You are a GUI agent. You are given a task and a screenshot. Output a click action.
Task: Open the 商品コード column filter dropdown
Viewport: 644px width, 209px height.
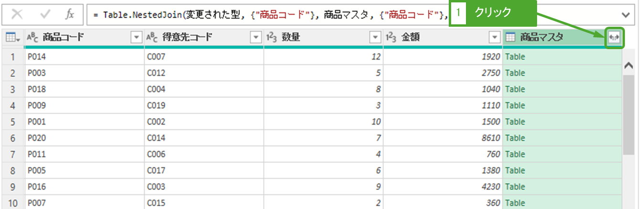click(x=137, y=38)
